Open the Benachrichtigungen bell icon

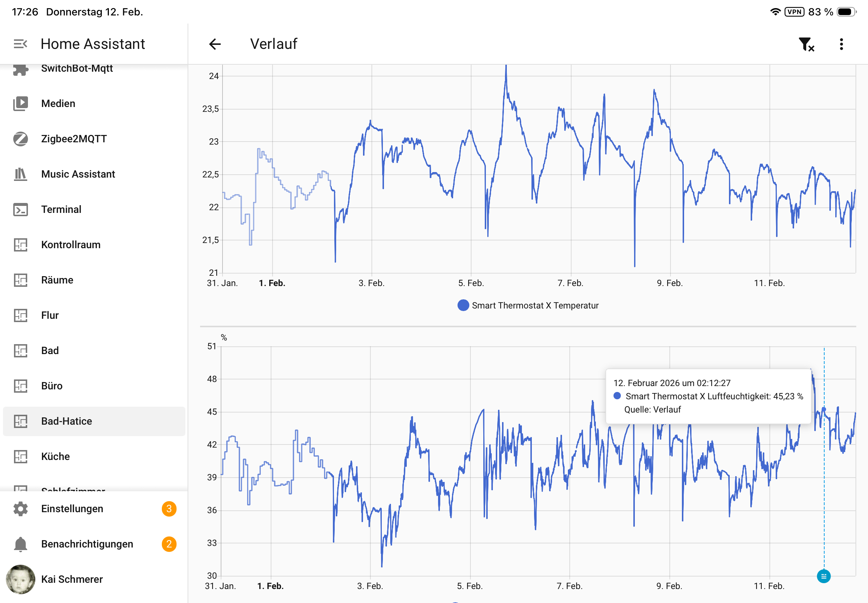[20, 544]
